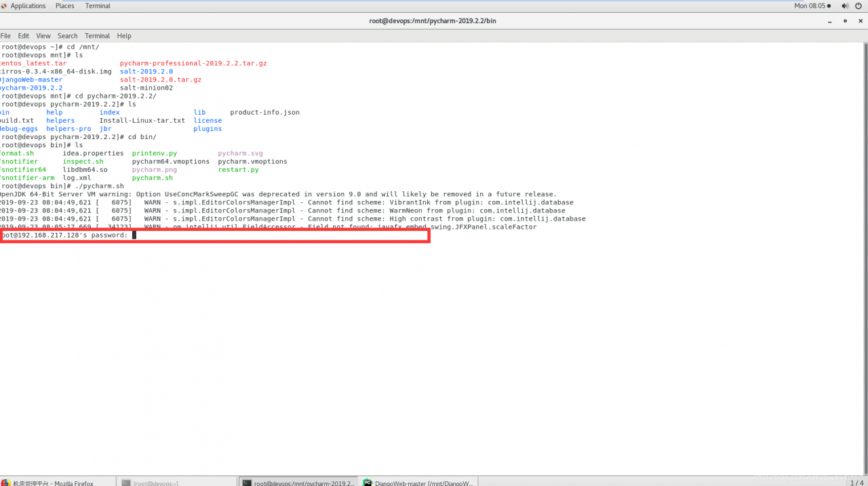Open the terminal's Search menu
Viewport: 868px width, 486px height.
(68, 36)
